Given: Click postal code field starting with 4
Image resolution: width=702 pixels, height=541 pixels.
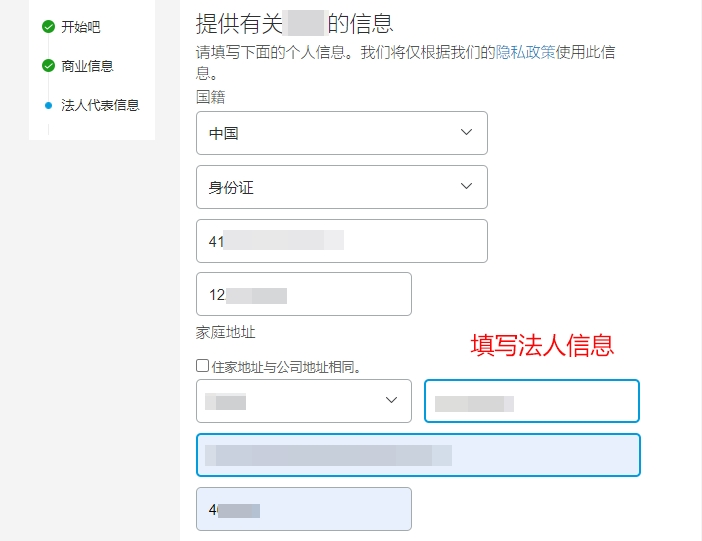Looking at the screenshot, I should click(x=304, y=509).
